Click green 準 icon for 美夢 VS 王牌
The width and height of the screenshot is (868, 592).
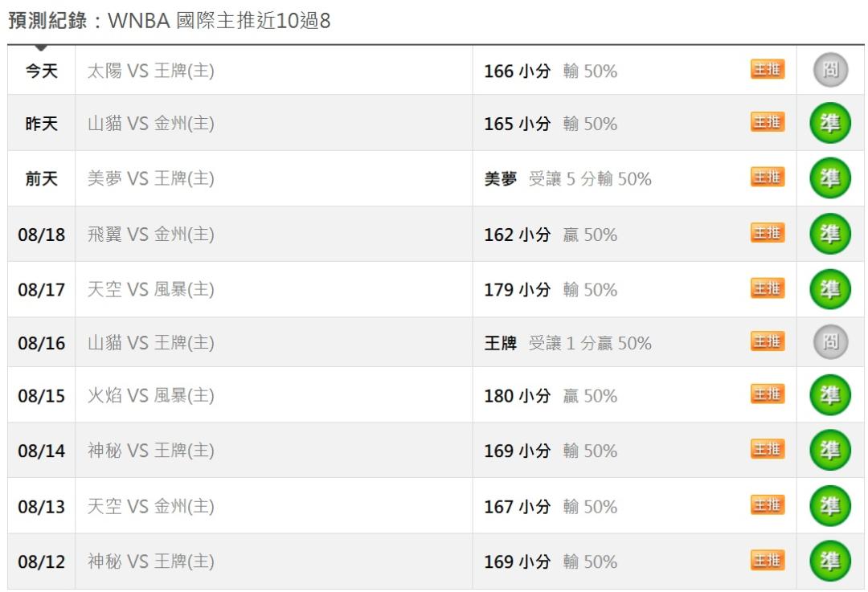[x=829, y=178]
